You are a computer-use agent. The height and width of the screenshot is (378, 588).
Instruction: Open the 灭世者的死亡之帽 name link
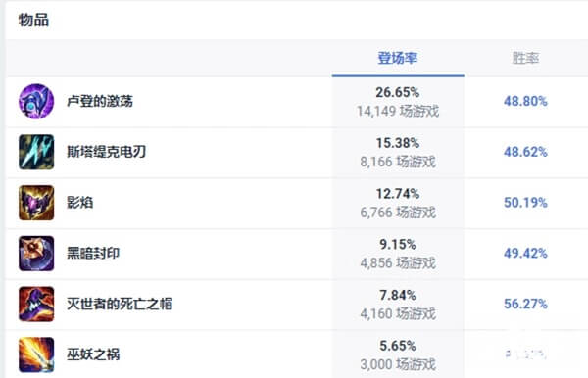pos(120,304)
